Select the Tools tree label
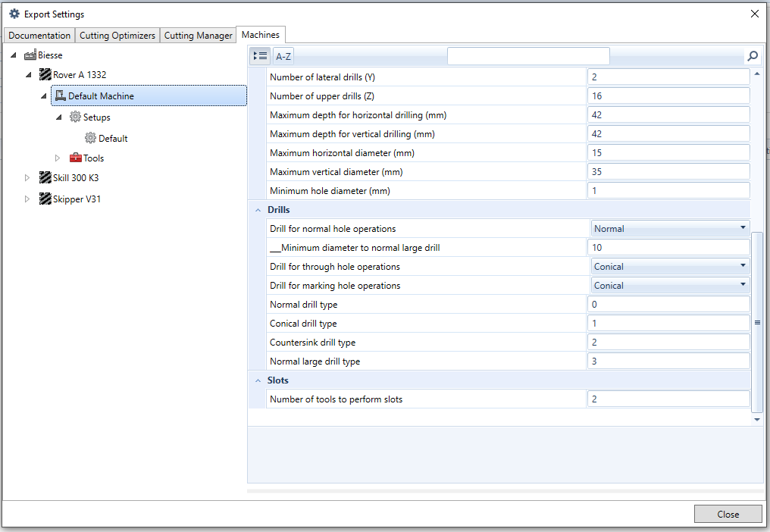770x532 pixels. [93, 158]
